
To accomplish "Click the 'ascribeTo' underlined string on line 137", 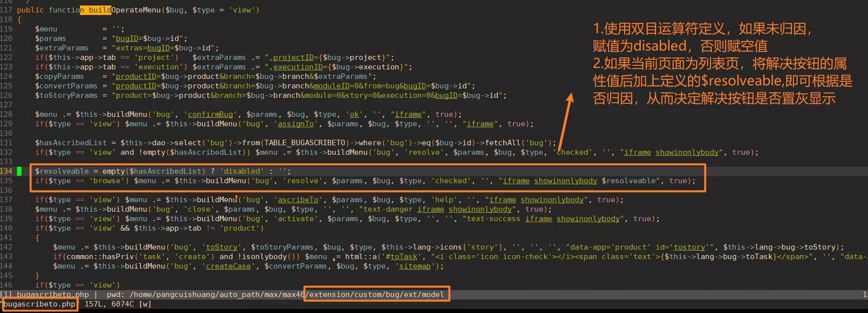I will (x=298, y=200).
